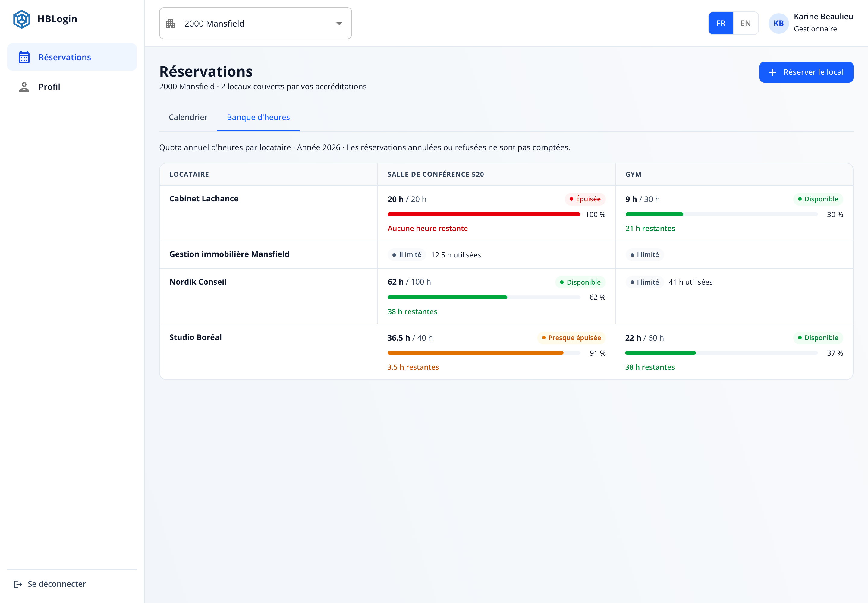Switch to the Calendrier tab
This screenshot has width=868, height=603.
point(188,117)
